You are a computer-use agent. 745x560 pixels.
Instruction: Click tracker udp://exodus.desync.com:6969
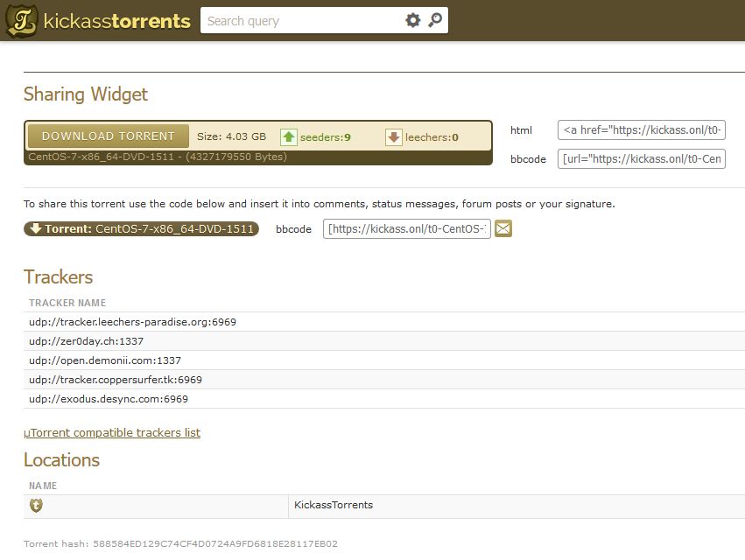(x=109, y=399)
